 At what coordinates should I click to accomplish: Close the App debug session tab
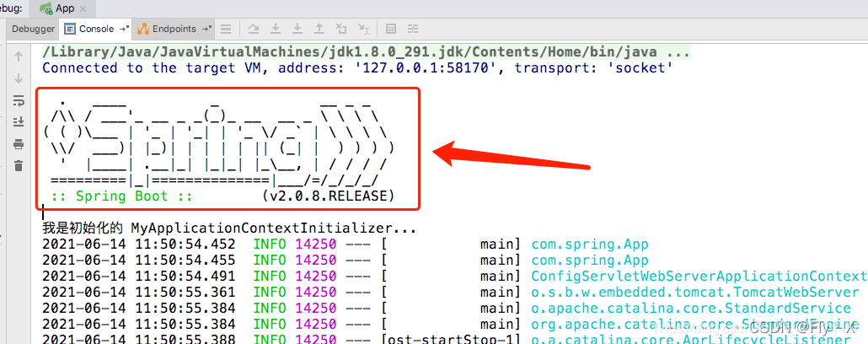click(83, 9)
